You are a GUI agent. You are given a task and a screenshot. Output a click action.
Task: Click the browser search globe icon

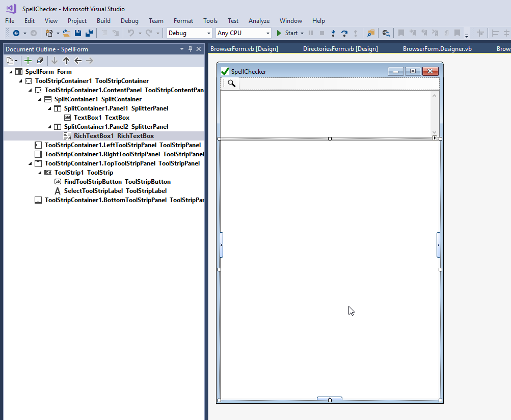386,33
